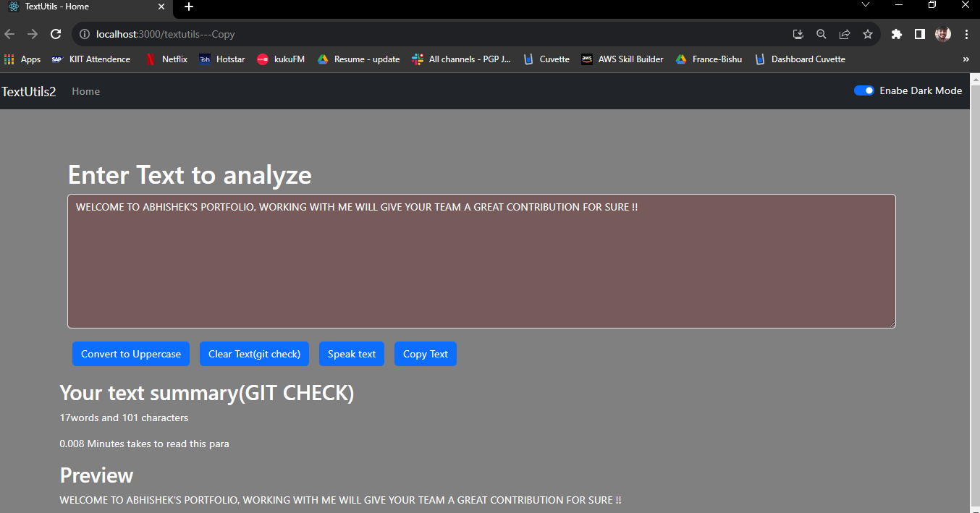Toggle the browser side panel icon
Viewport: 980px width, 513px height.
[x=920, y=34]
